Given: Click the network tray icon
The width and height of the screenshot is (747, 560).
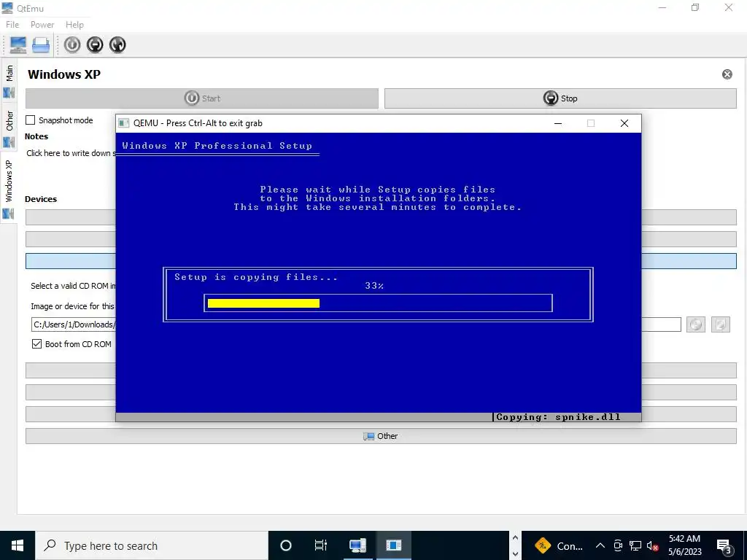Looking at the screenshot, I should (x=635, y=545).
